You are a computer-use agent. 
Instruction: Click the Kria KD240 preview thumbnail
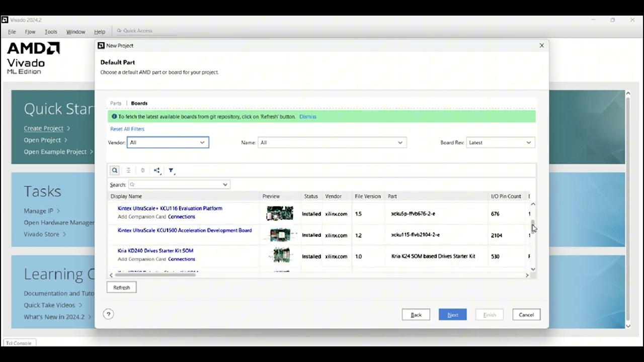click(x=281, y=255)
